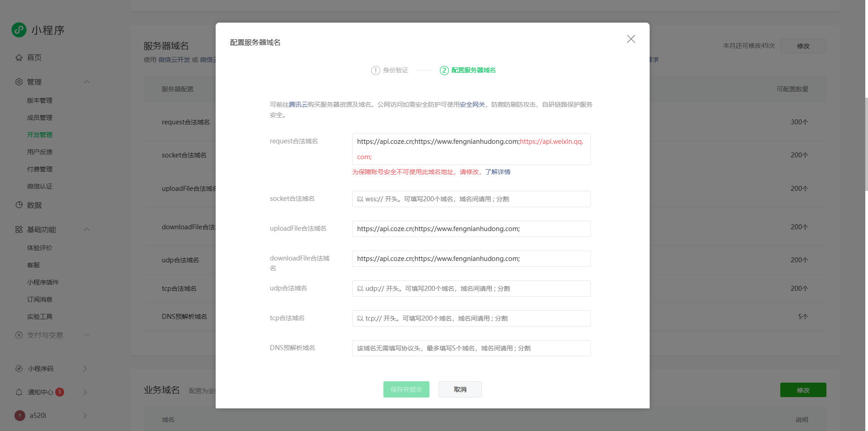Open 通知中心 bell icon
The width and height of the screenshot is (868, 431).
point(19,392)
